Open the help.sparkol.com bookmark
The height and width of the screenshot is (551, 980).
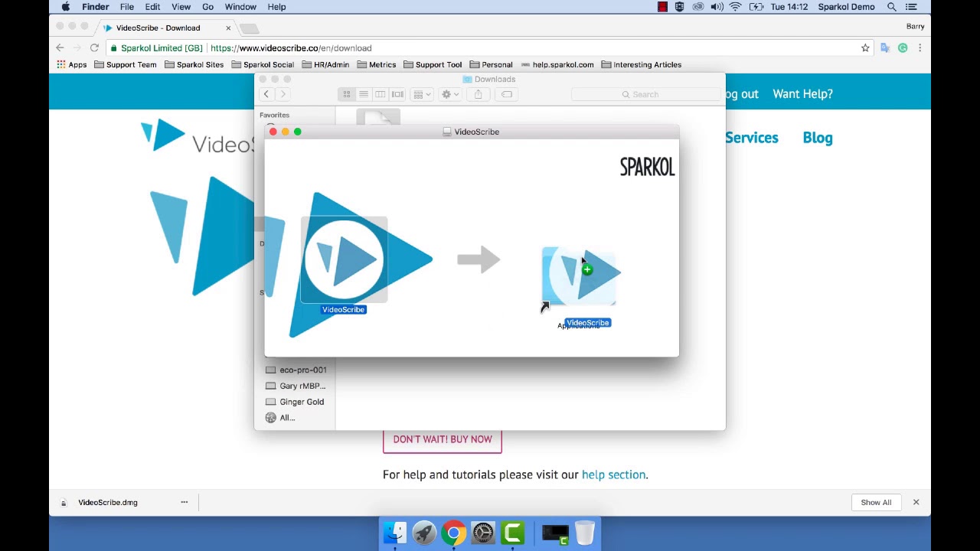pyautogui.click(x=557, y=64)
